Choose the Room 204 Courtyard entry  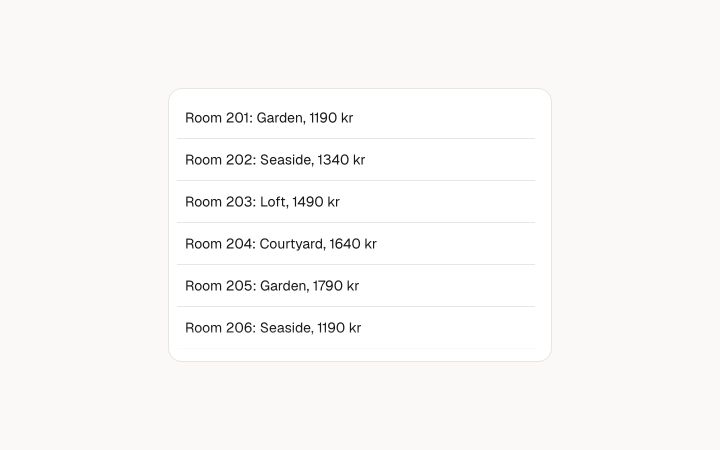356,244
